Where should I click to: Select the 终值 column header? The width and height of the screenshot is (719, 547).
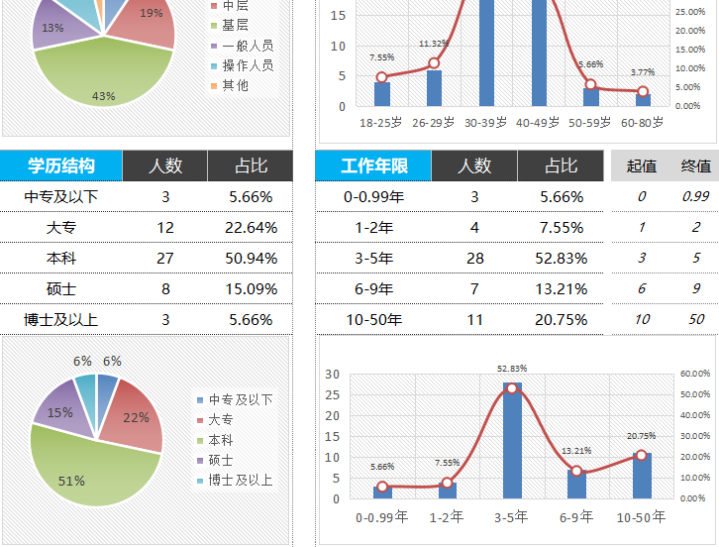pos(696,166)
